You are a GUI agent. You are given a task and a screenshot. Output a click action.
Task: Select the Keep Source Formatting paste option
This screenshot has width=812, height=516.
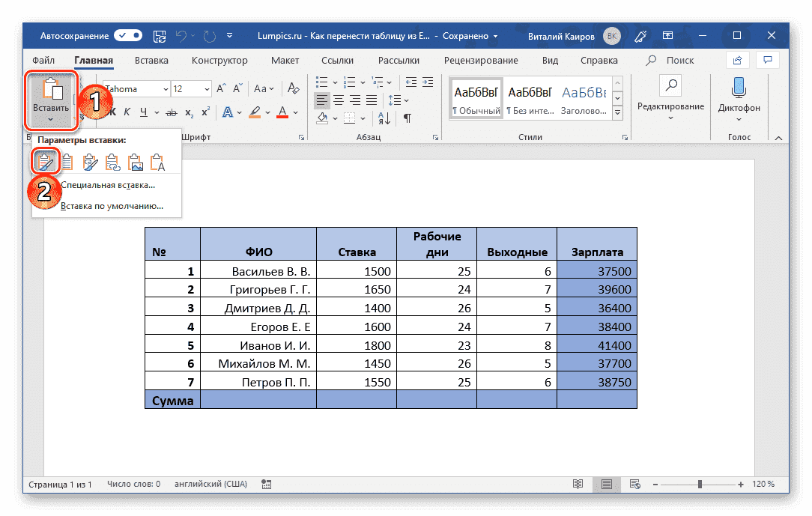44,161
